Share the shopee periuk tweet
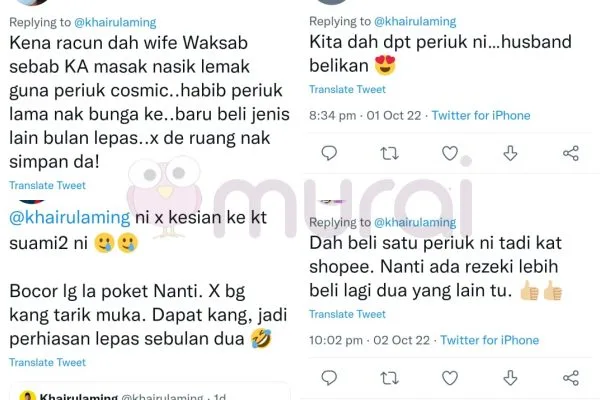This screenshot has height=400, width=600. (571, 378)
